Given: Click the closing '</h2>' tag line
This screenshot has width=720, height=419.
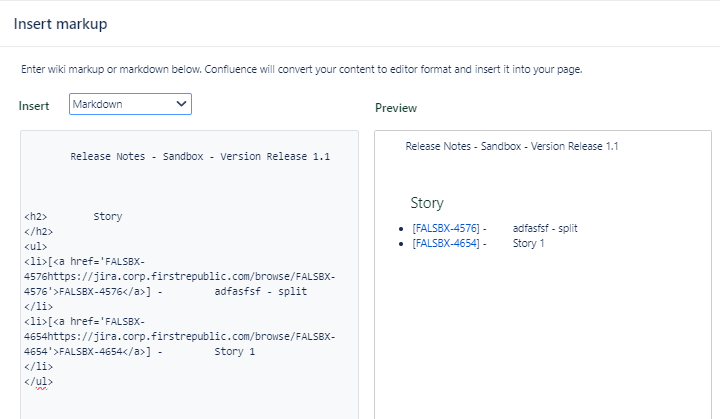Looking at the screenshot, I should [39, 232].
